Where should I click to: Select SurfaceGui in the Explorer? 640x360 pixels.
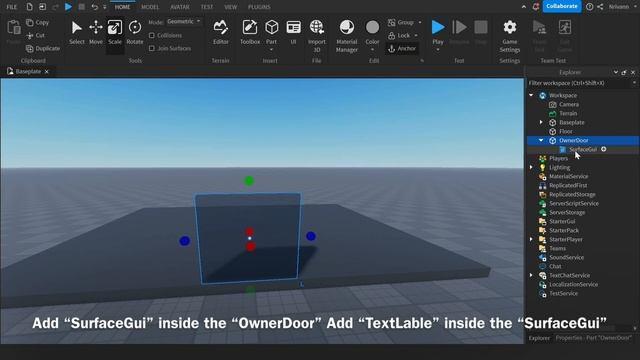583,149
